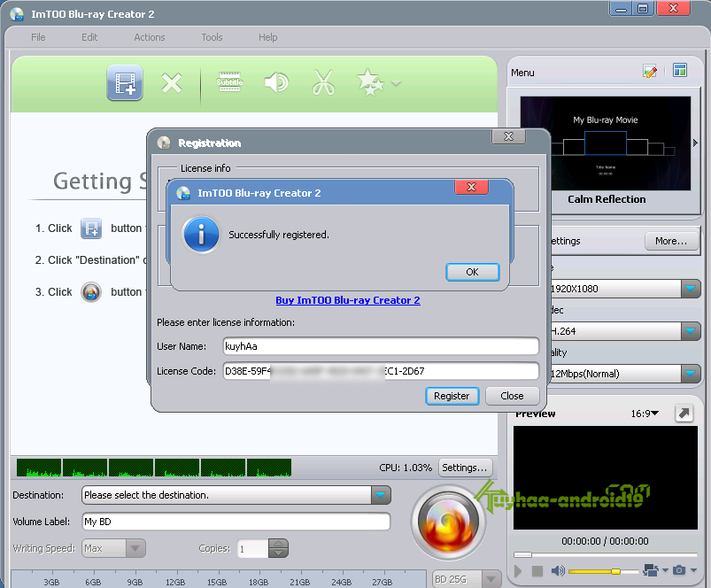
Task: Click the Add Video File toolbar icon
Action: click(125, 83)
